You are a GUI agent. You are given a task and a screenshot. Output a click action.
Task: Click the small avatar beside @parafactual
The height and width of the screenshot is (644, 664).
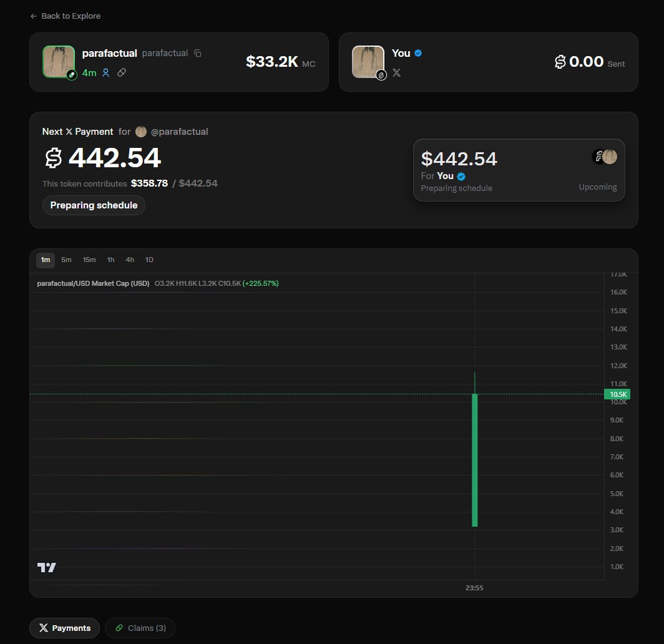(140, 132)
